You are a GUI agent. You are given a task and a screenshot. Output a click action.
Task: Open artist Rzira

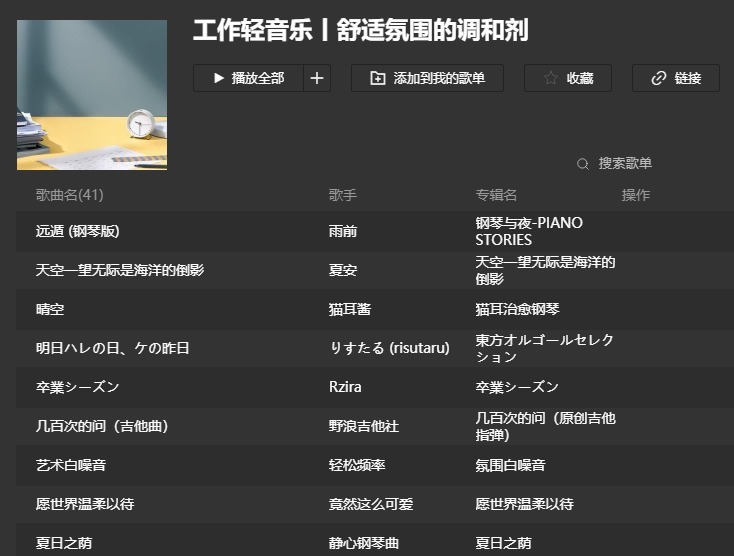tap(345, 387)
